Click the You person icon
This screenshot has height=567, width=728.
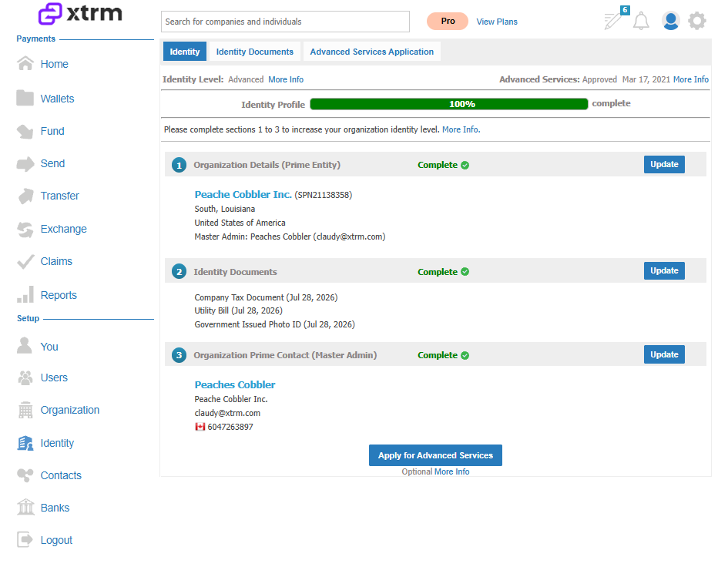(24, 346)
